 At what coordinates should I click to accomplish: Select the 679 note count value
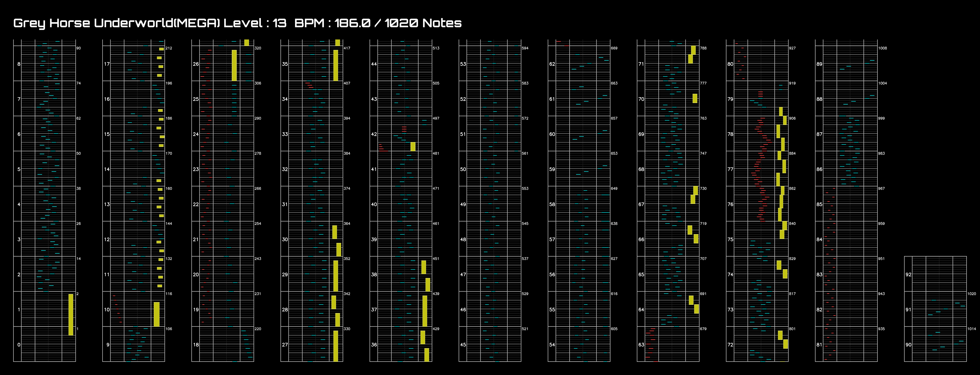[x=703, y=329]
